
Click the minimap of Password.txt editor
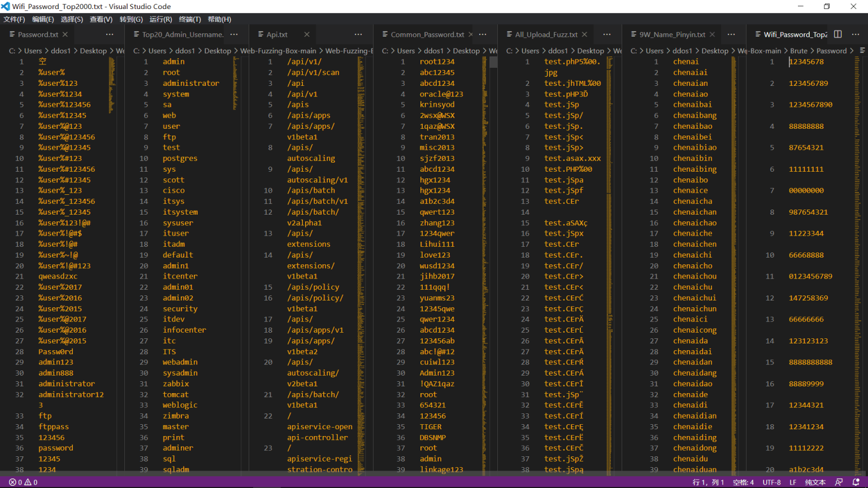coord(111,169)
